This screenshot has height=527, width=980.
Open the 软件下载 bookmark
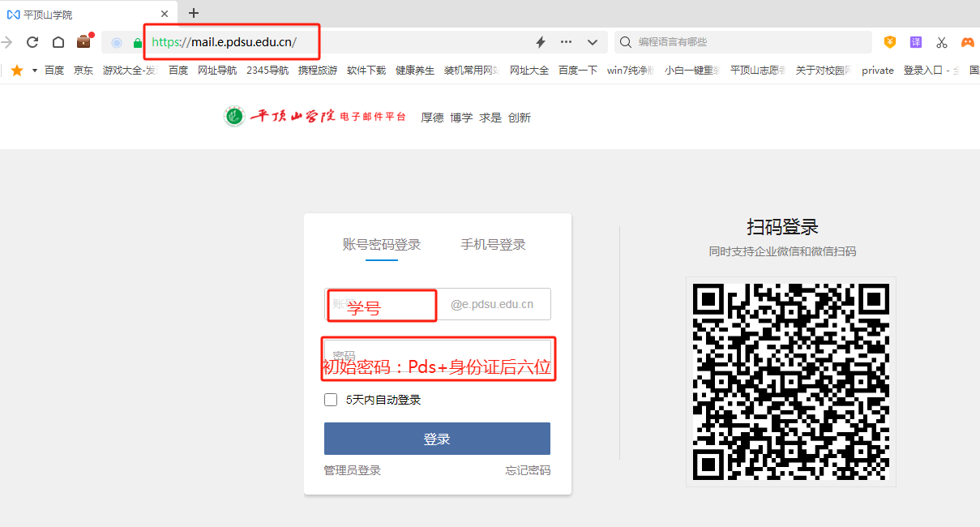coord(366,71)
